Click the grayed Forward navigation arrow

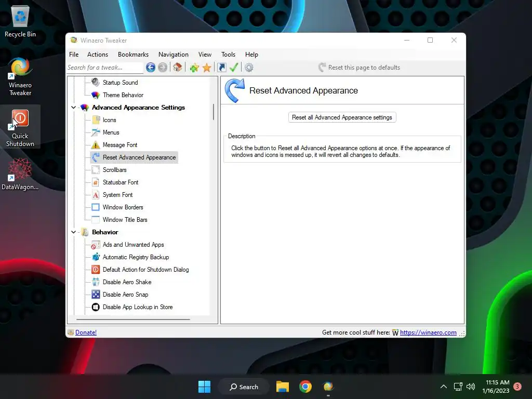pos(163,68)
